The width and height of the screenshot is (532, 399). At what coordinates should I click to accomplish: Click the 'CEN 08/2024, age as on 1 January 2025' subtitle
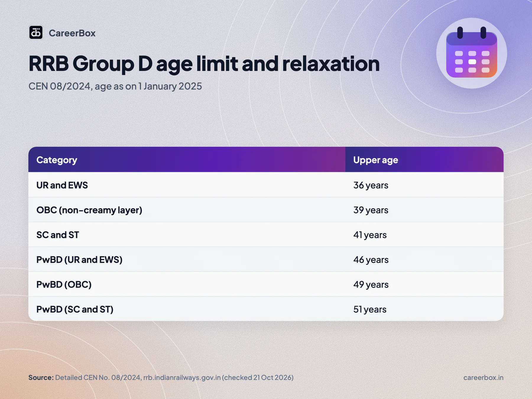coord(115,86)
